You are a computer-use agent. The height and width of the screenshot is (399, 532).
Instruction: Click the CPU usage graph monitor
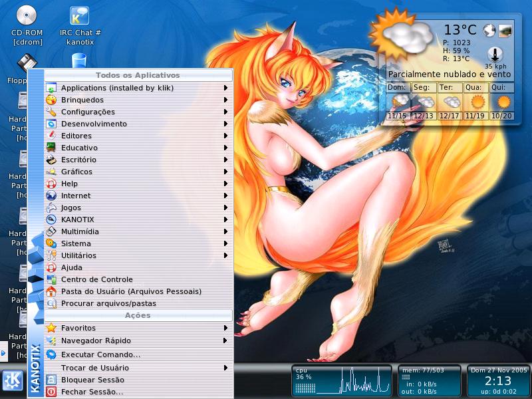[x=342, y=381]
